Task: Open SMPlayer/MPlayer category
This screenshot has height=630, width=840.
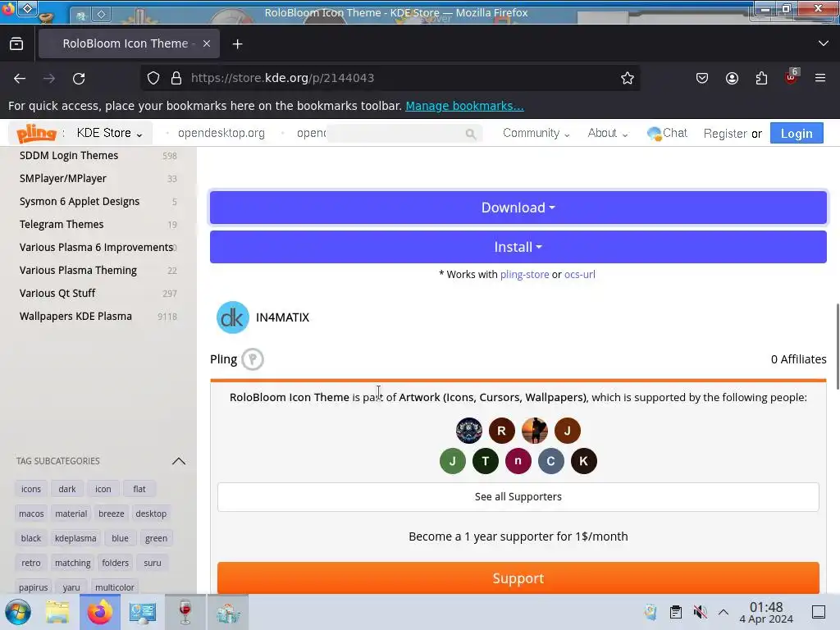Action: pos(62,178)
